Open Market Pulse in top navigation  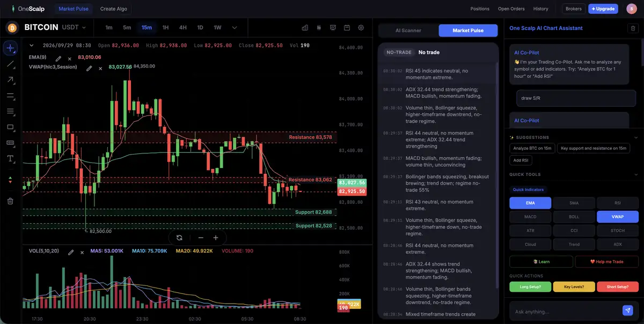point(74,9)
